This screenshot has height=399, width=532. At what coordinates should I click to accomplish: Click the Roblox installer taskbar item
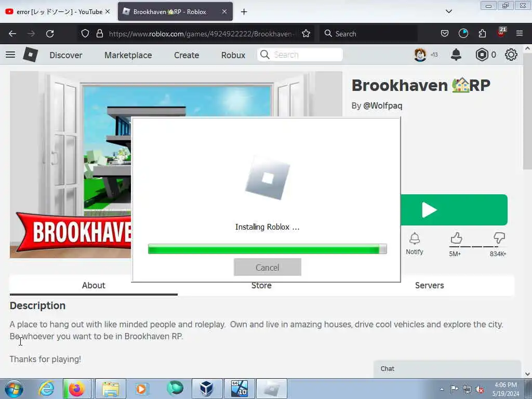tap(271, 389)
